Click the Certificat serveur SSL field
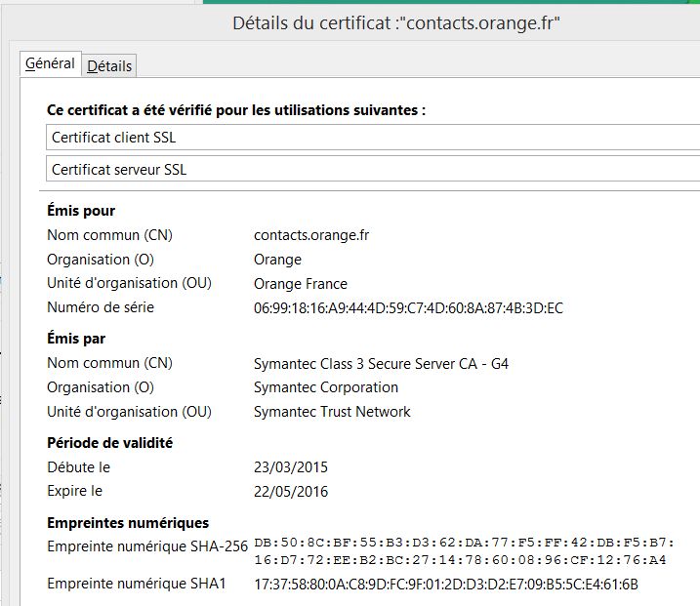This screenshot has height=606, width=700. [371, 170]
